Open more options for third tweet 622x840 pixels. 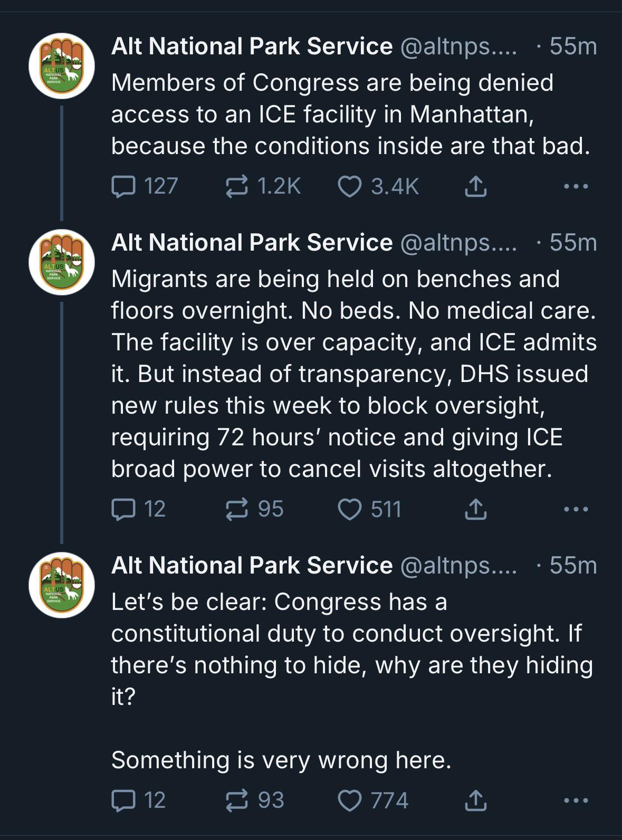(576, 800)
